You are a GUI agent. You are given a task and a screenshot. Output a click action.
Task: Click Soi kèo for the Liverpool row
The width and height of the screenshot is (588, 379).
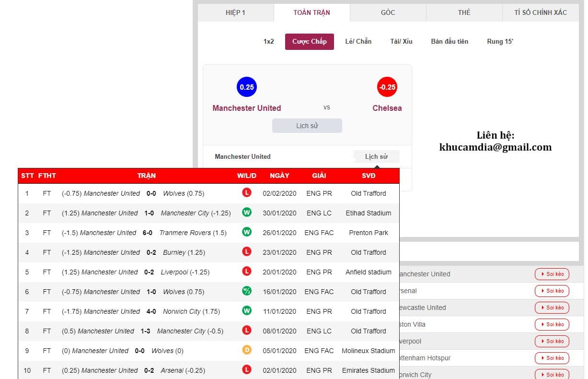click(x=552, y=341)
